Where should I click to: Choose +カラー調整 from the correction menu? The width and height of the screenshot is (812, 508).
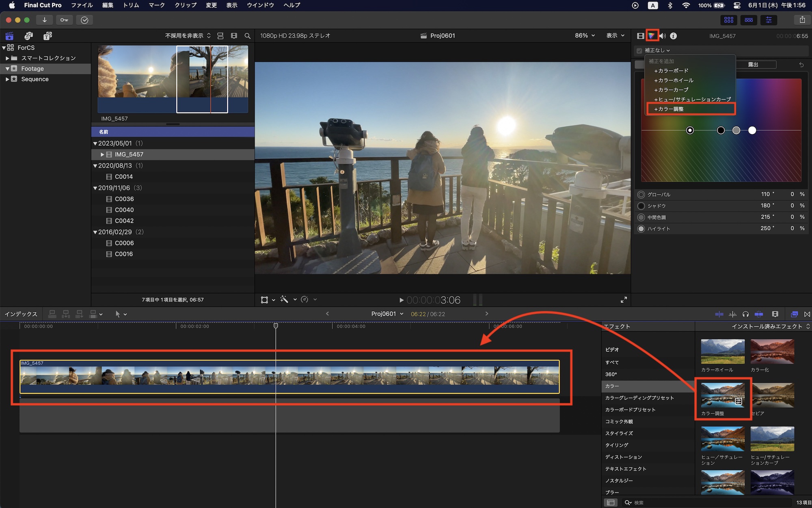coord(669,109)
